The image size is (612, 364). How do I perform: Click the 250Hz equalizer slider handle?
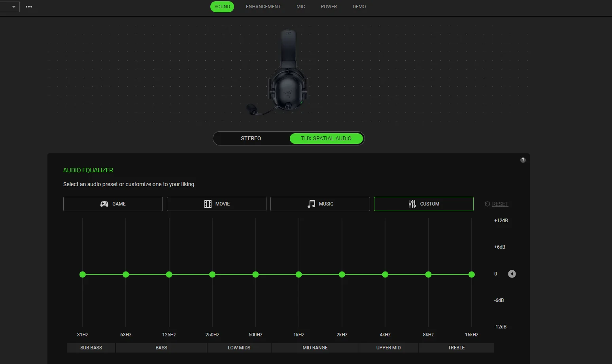[212, 274]
